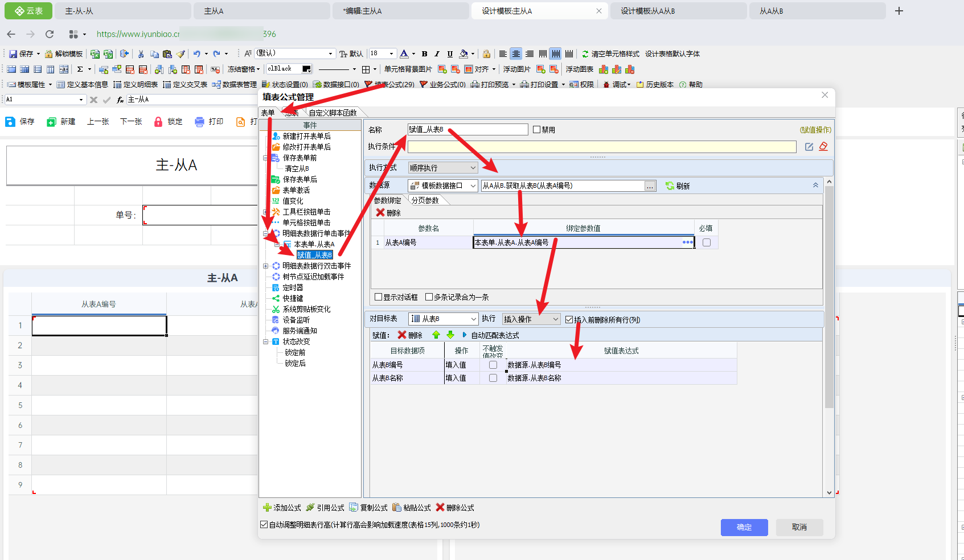The width and height of the screenshot is (964, 560).
Task: Open the 执行方式 顺序执行 dropdown
Action: pyautogui.click(x=443, y=168)
